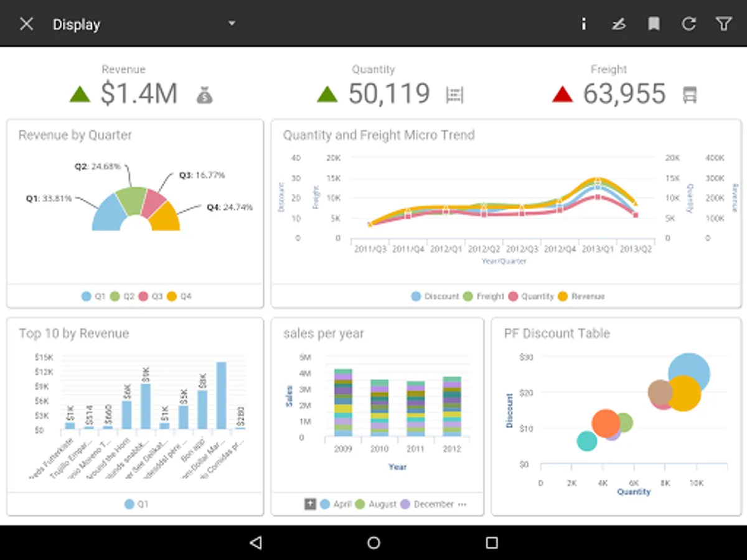Tap the teal bubble in PF Discount Table
The image size is (747, 560).
(x=586, y=441)
